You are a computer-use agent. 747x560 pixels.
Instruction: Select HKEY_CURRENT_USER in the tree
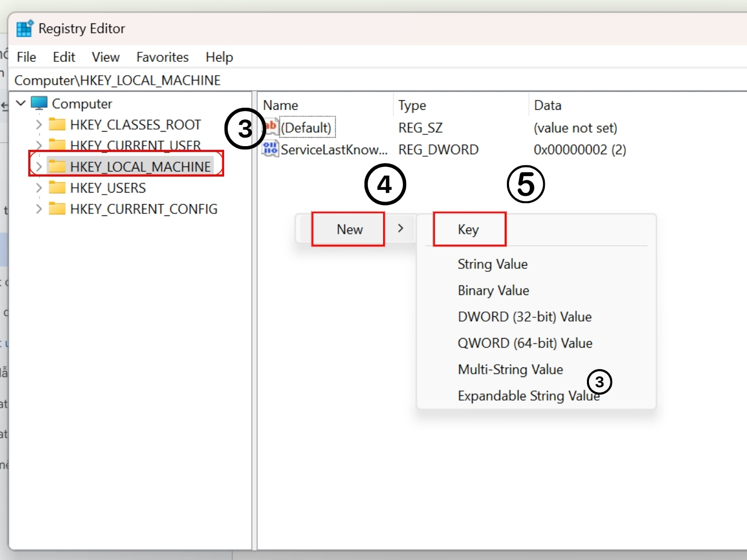tap(136, 146)
